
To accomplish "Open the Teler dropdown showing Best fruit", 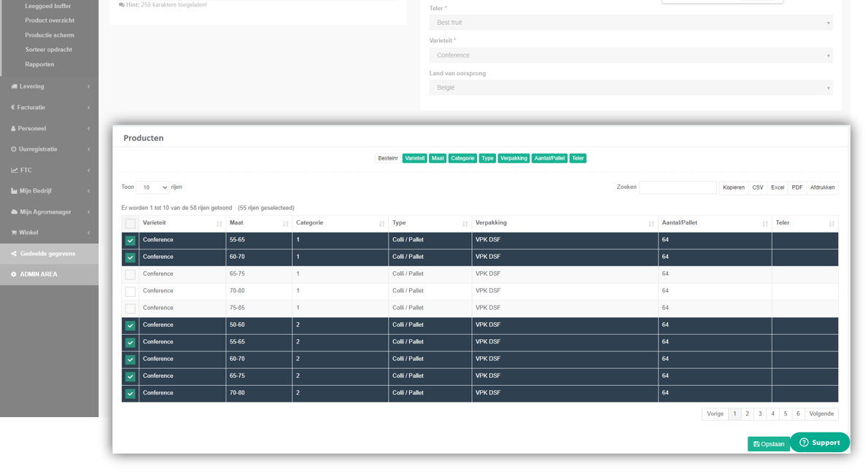I will (631, 23).
